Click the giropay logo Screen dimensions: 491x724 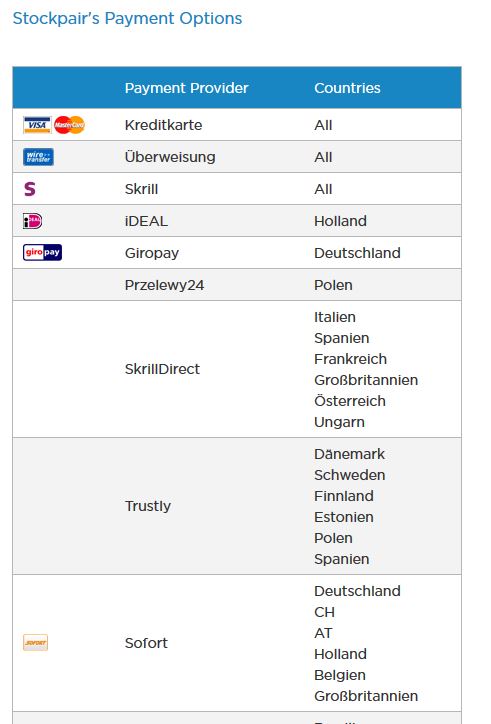click(42, 253)
